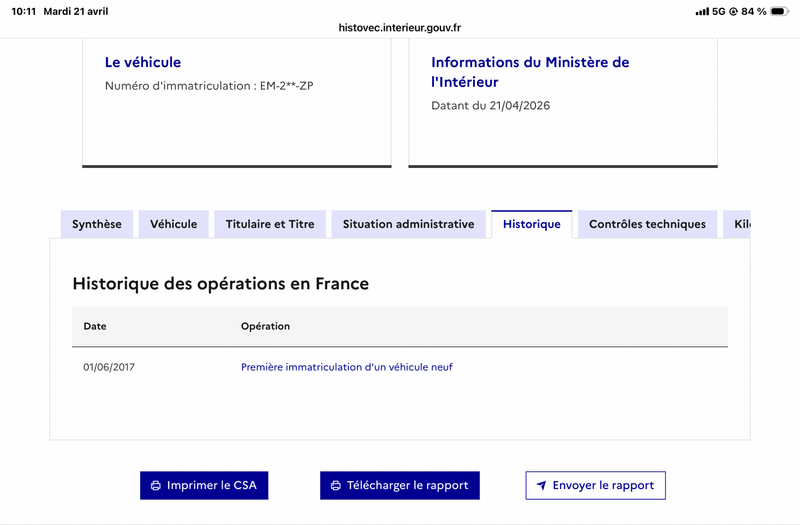Image resolution: width=800 pixels, height=525 pixels.
Task: Open Première immatriculation d'un véhicule neuf link
Action: pyautogui.click(x=347, y=367)
